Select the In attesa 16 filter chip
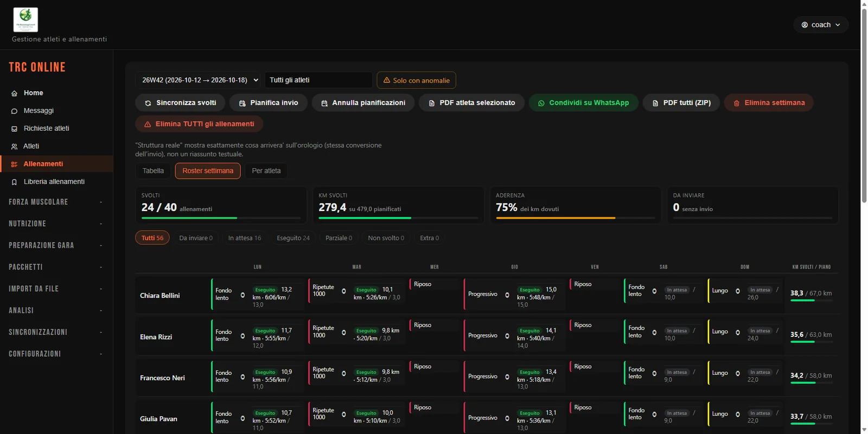 point(244,238)
